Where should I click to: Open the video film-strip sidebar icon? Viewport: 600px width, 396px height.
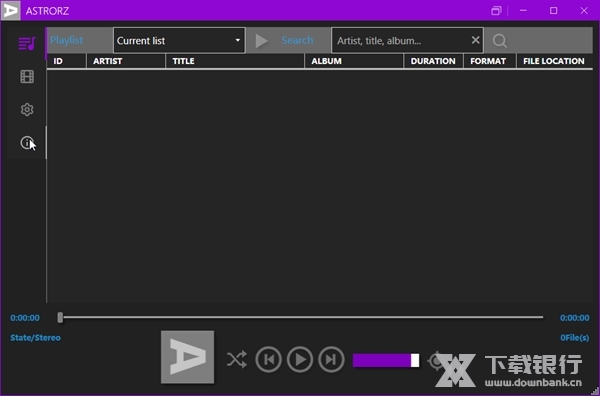pyautogui.click(x=27, y=77)
